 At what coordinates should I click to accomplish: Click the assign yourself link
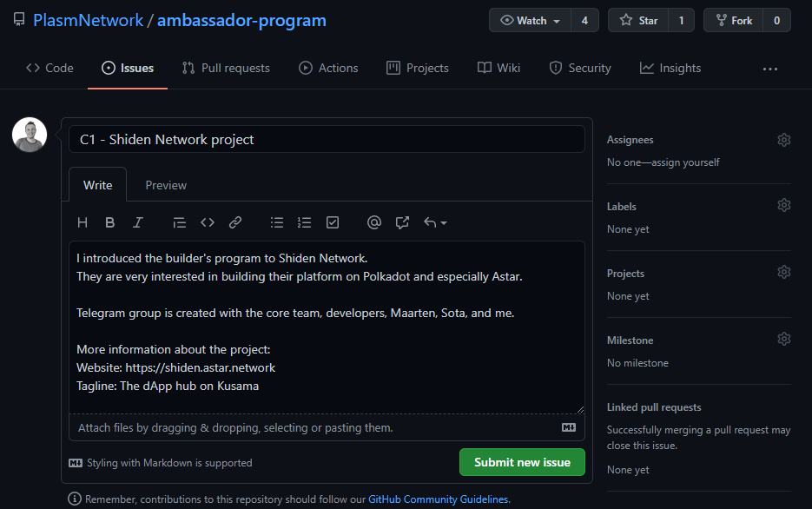point(685,162)
